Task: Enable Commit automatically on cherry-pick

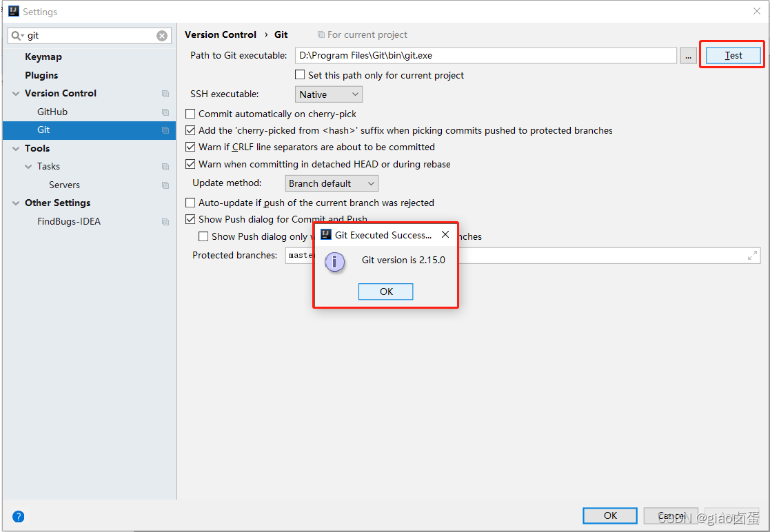Action: 190,114
